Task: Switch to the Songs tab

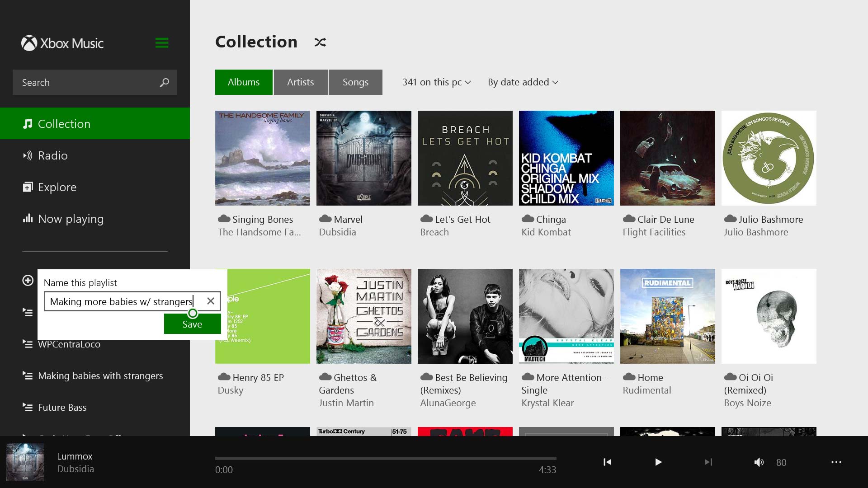Action: coord(355,82)
